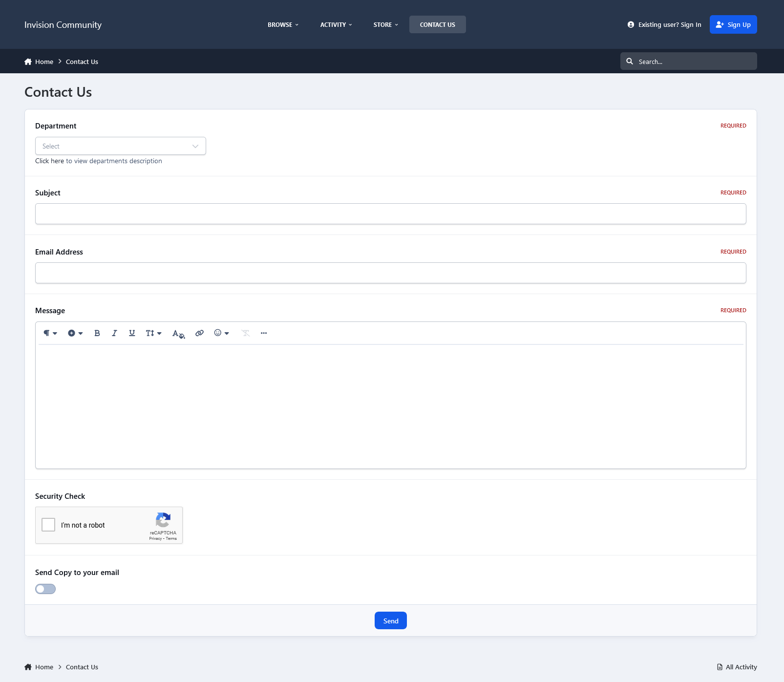
Task: Click the Clear formatting icon
Action: point(246,333)
